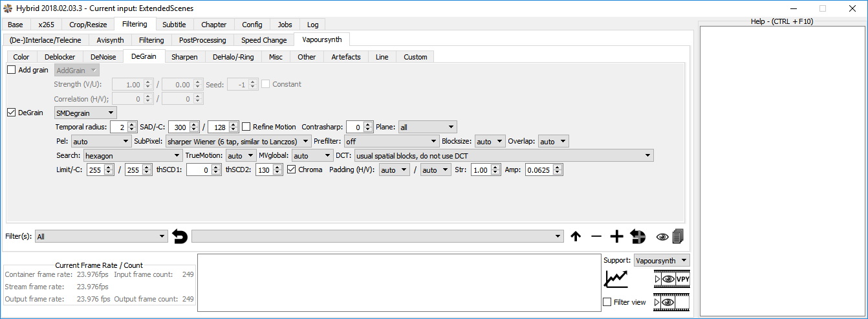Click the VPY filmstrip preview icon
Viewport: 868px width, 319px height.
click(x=672, y=279)
